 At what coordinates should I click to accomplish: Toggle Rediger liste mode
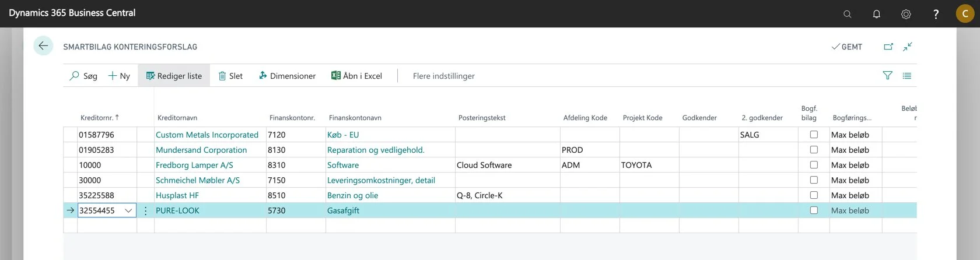(x=174, y=76)
